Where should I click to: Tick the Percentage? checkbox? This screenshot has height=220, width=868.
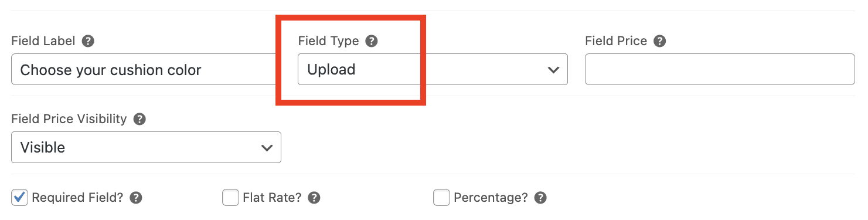tap(441, 198)
